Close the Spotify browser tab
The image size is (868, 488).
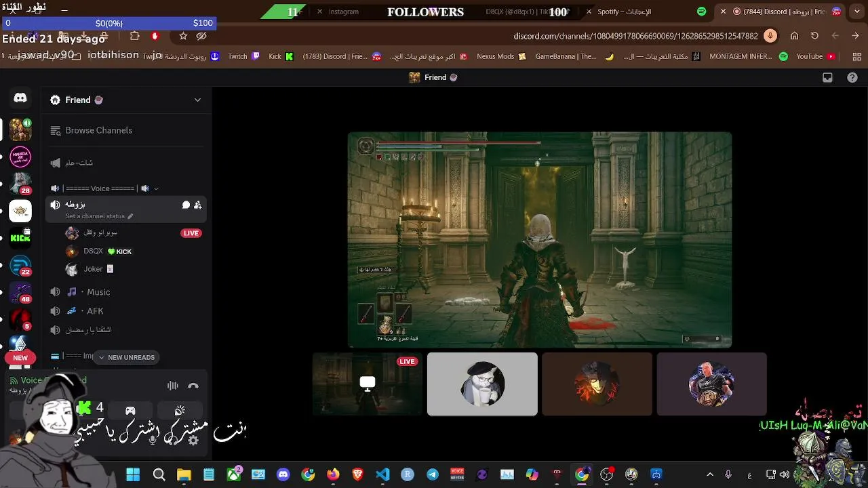(589, 12)
